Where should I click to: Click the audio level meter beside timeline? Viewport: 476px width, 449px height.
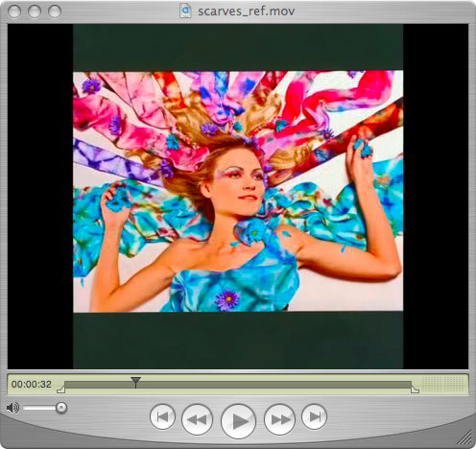coord(442,384)
